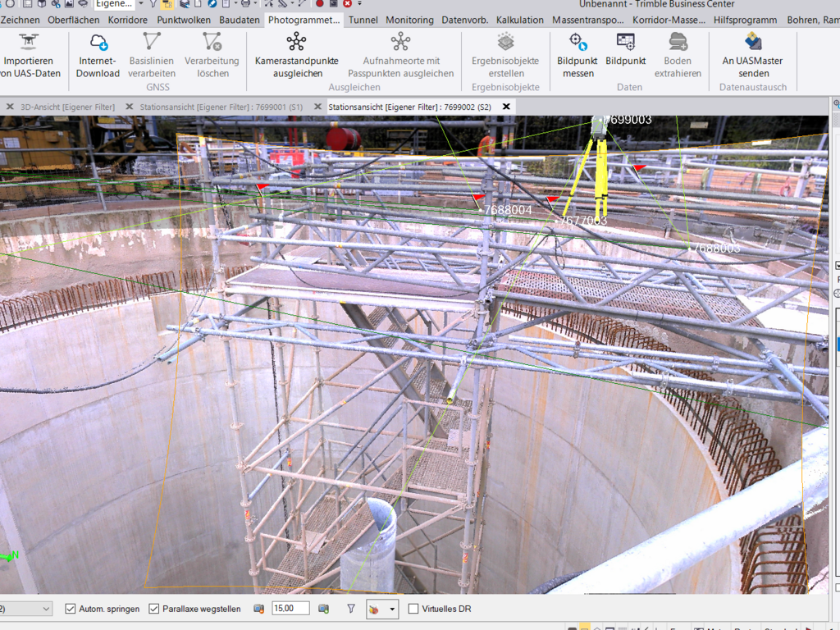Click Boden extrahieren icon
This screenshot has width=840, height=630.
(678, 41)
